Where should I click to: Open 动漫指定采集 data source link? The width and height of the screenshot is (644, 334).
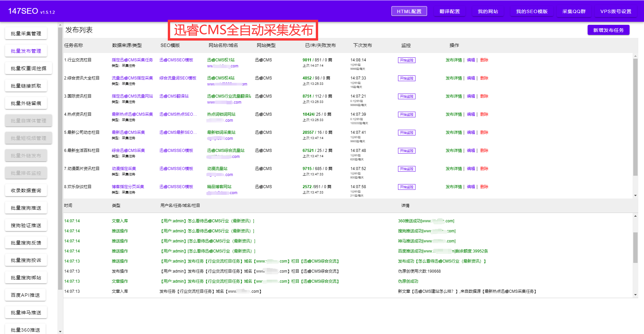[124, 169]
